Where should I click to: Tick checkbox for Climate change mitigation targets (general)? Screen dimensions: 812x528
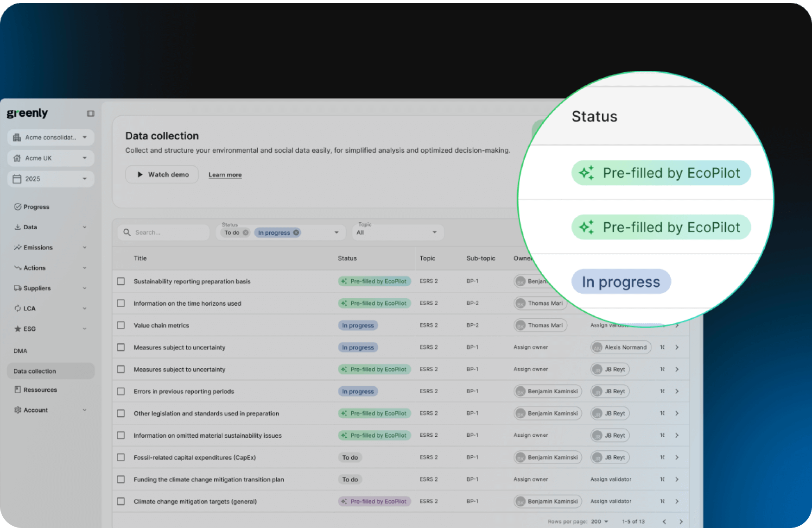click(121, 501)
